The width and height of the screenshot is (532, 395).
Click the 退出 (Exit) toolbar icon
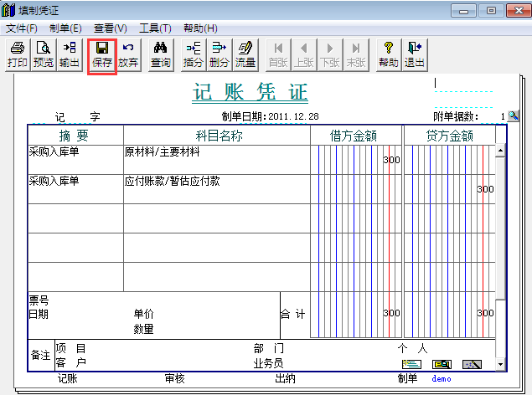(x=414, y=54)
